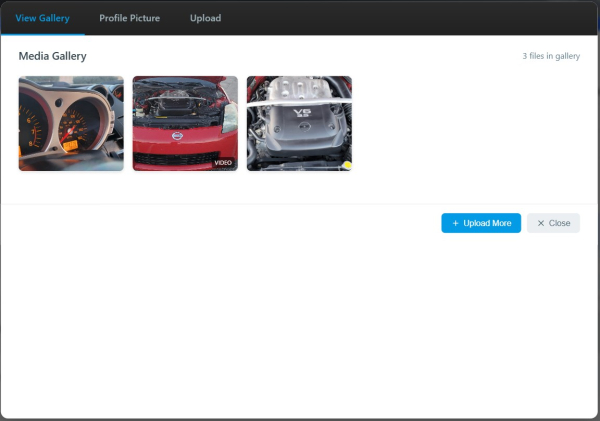Switch to the Profile Picture tab
This screenshot has height=421, width=600.
pos(130,18)
